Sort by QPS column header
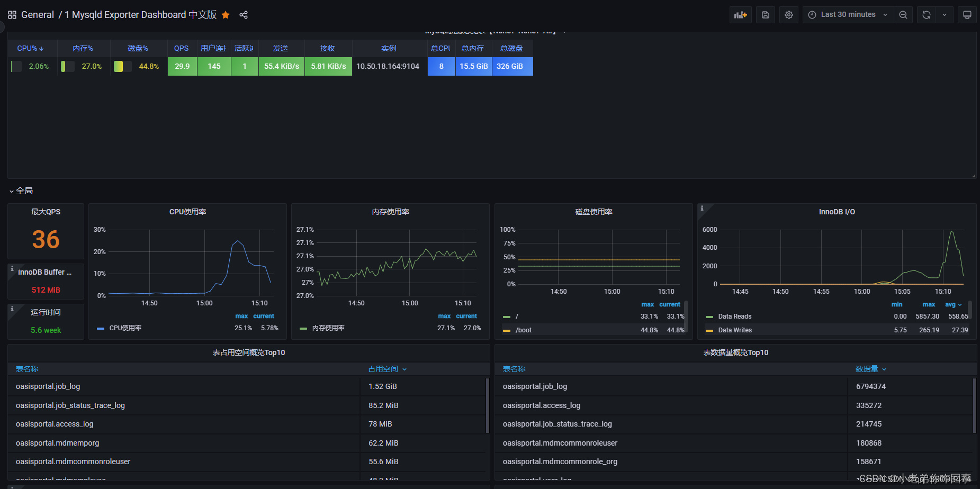 (182, 48)
